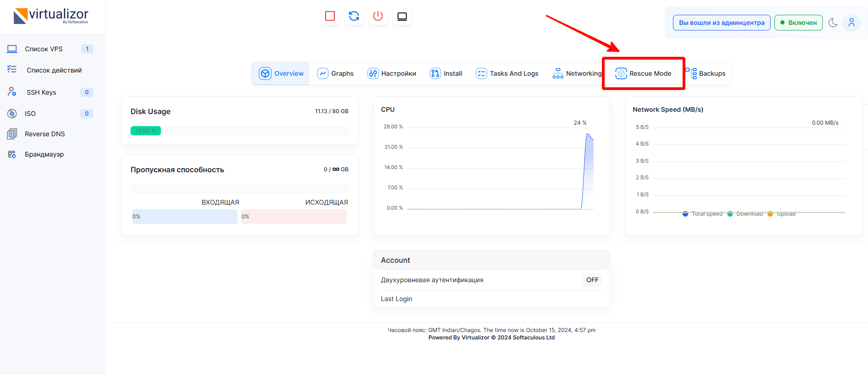Screen dimensions: 868x375
Task: Click the Networking nodes icon
Action: tap(558, 73)
